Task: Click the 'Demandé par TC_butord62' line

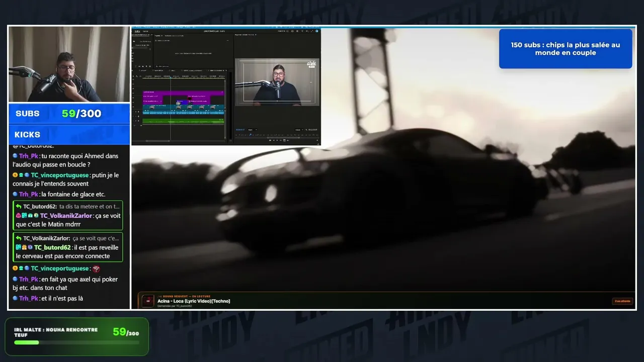Action: (x=175, y=306)
